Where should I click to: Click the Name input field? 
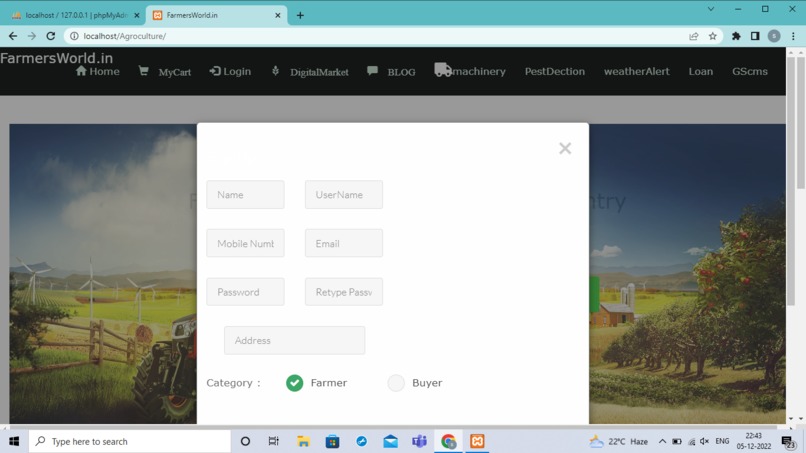point(245,194)
